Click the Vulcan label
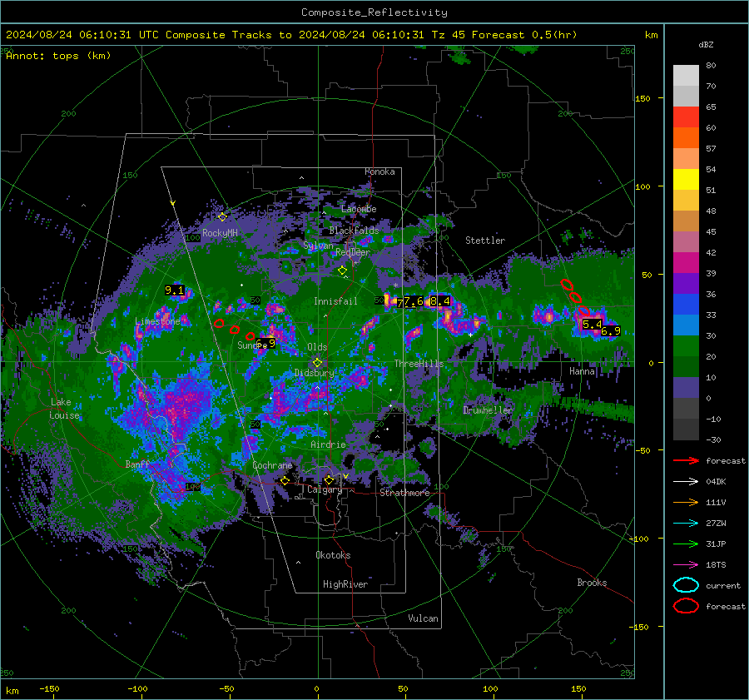 (x=423, y=618)
